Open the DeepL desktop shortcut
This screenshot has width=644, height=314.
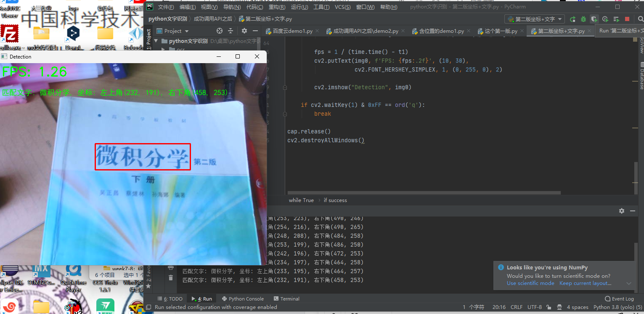pos(73,37)
